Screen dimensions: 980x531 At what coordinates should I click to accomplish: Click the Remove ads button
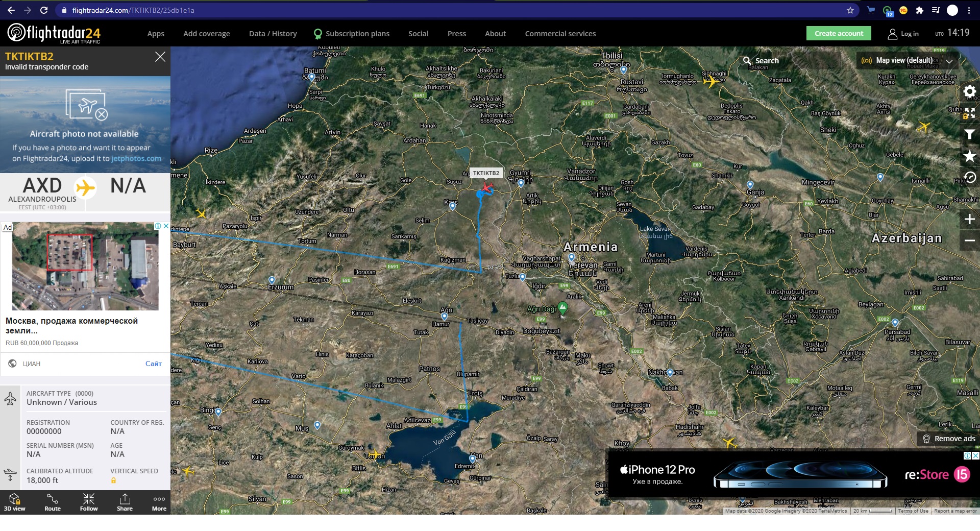pyautogui.click(x=949, y=439)
